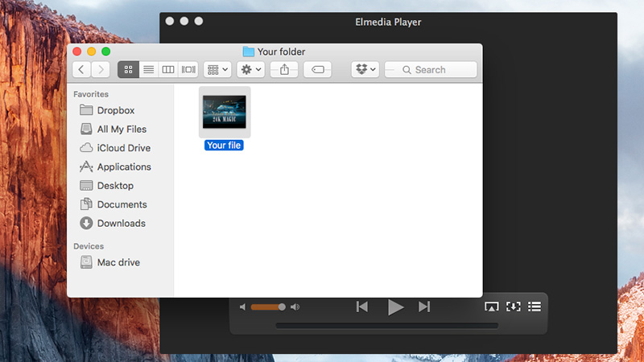Viewport: 644px width, 362px height.
Task: Switch Finder to list view
Action: pos(148,70)
